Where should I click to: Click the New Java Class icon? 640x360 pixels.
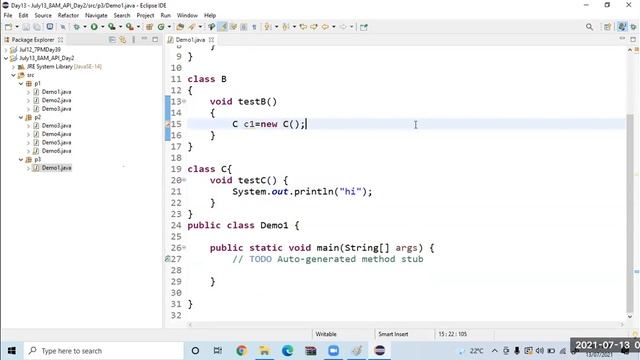coord(161,27)
